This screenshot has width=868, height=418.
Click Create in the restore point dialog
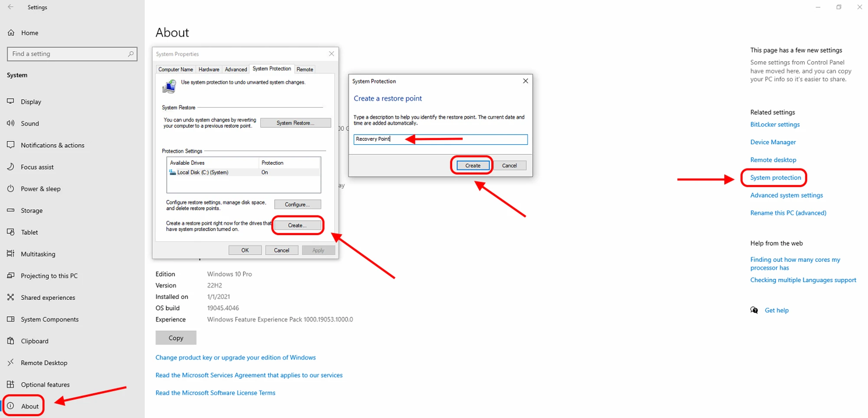473,166
